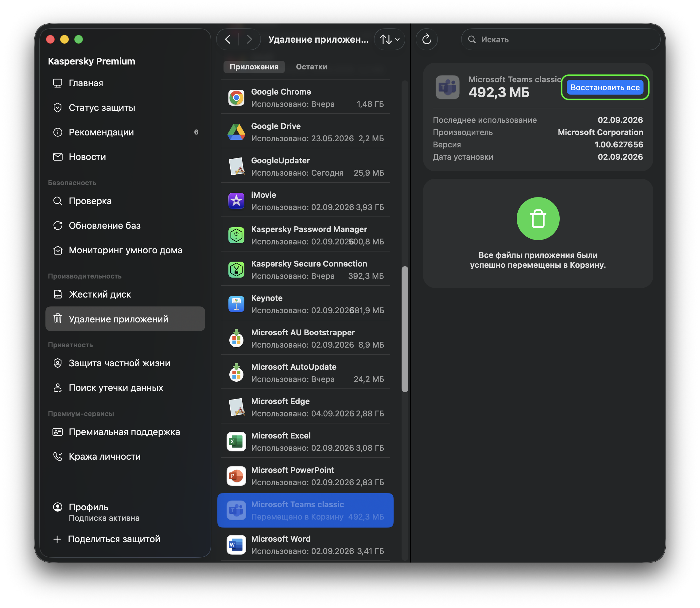Click the Удаление приложен... window title
Image resolution: width=700 pixels, height=608 pixels.
coord(318,39)
